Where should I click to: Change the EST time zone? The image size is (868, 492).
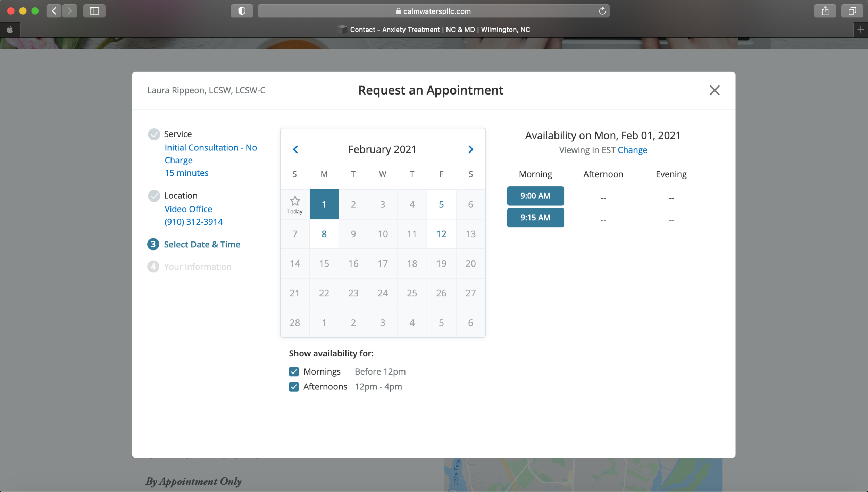632,150
